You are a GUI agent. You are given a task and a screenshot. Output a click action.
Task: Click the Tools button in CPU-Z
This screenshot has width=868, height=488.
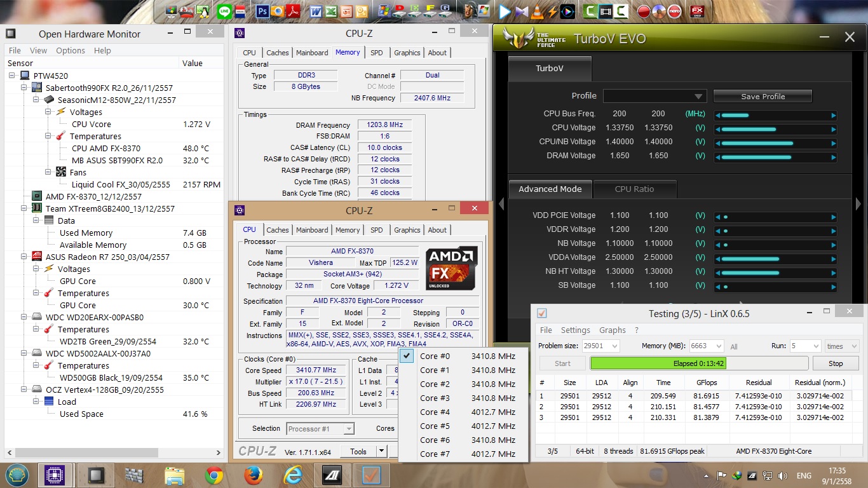point(358,451)
